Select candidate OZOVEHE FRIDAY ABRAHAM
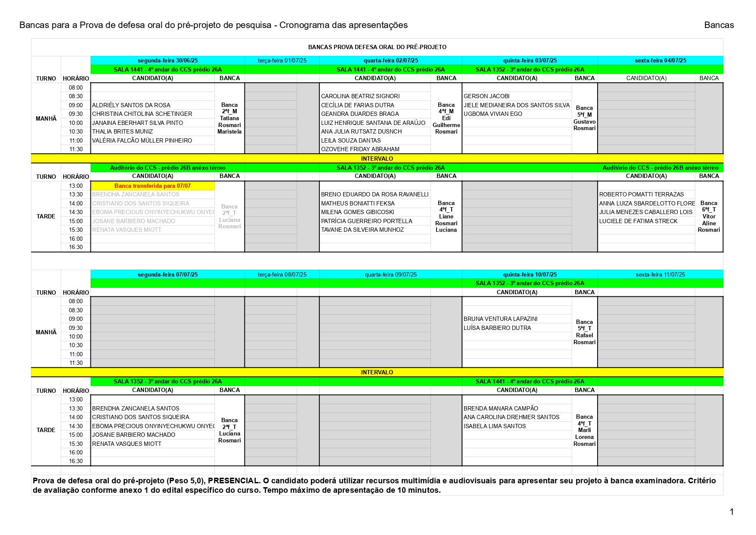 click(x=360, y=149)
